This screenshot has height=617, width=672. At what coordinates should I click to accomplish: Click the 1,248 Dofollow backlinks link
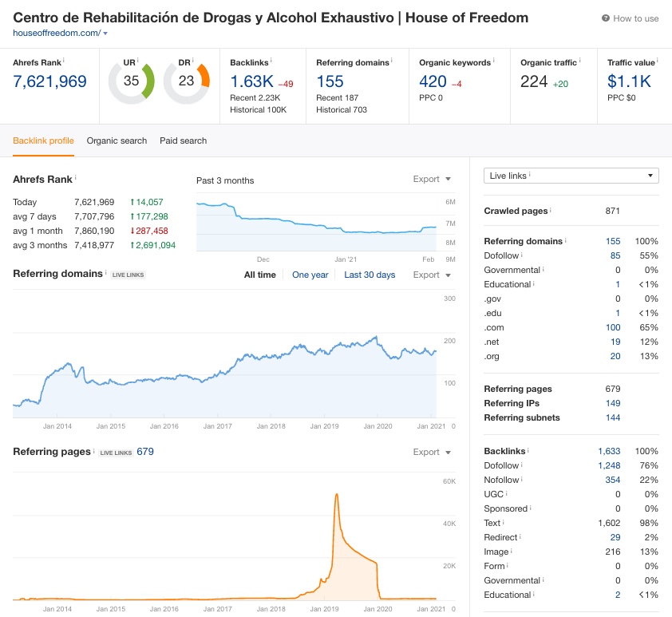[609, 465]
